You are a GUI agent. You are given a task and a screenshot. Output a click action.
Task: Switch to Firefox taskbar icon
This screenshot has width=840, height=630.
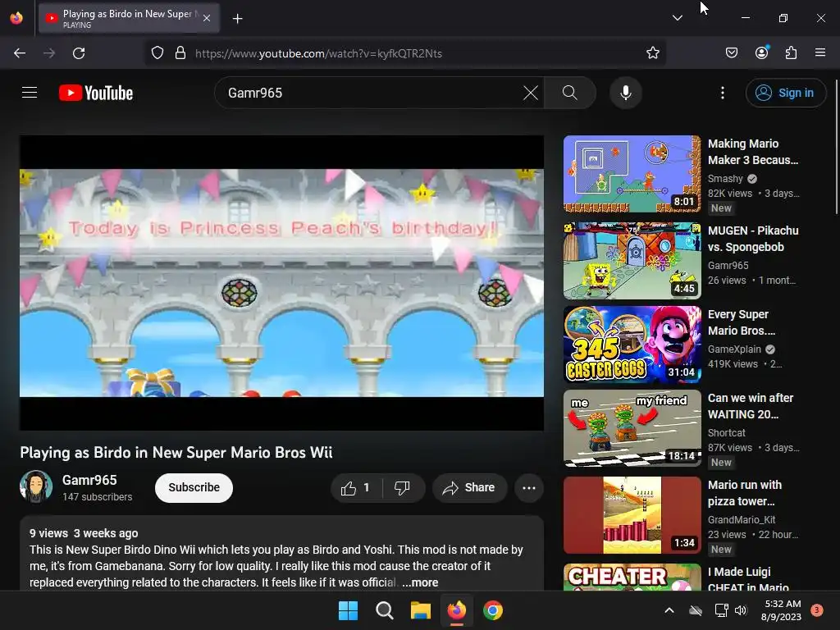[456, 610]
